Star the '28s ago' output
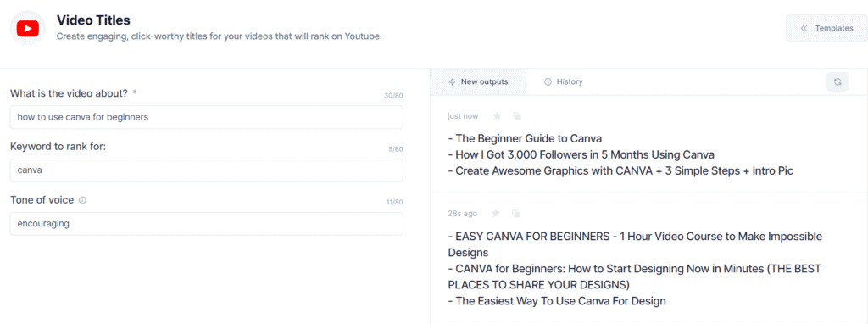This screenshot has width=868, height=324. pyautogui.click(x=496, y=213)
